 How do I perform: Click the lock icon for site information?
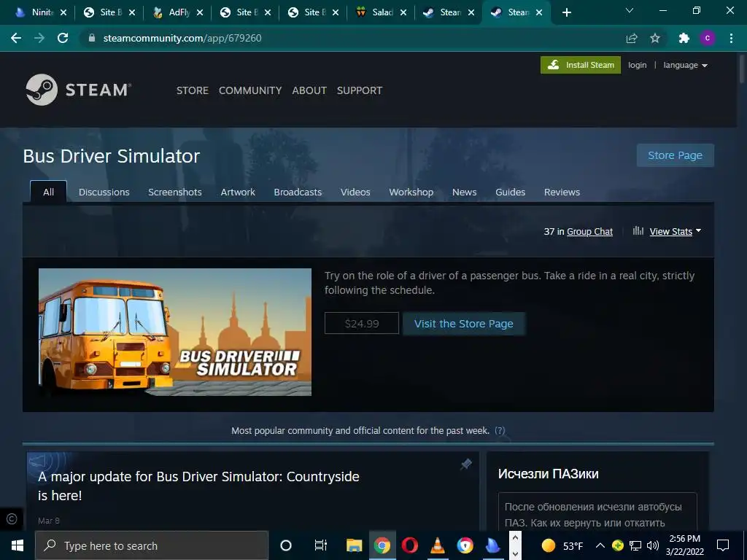[92, 38]
